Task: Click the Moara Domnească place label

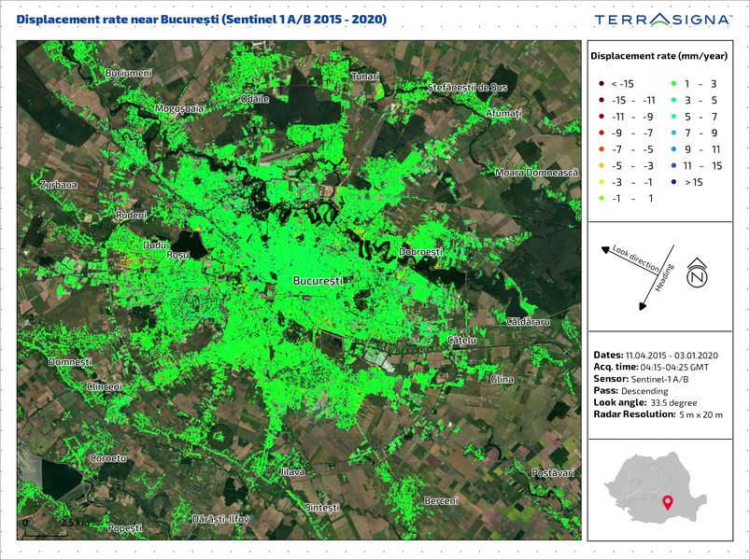Action: point(537,174)
